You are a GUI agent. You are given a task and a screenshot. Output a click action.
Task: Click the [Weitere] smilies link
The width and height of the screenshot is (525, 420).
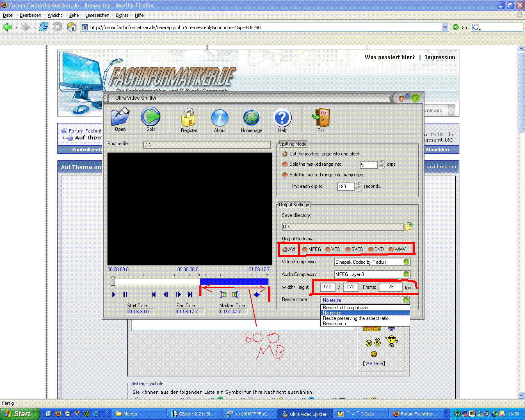click(374, 363)
